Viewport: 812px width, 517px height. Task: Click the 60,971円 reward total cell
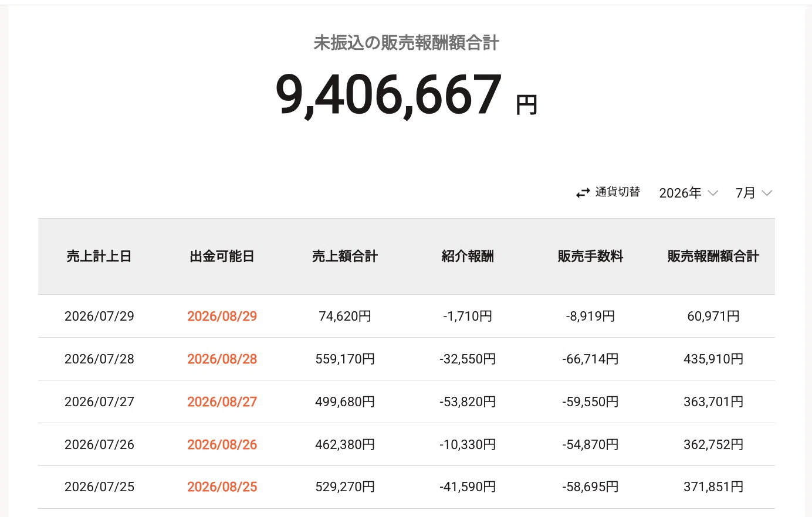[x=713, y=316]
